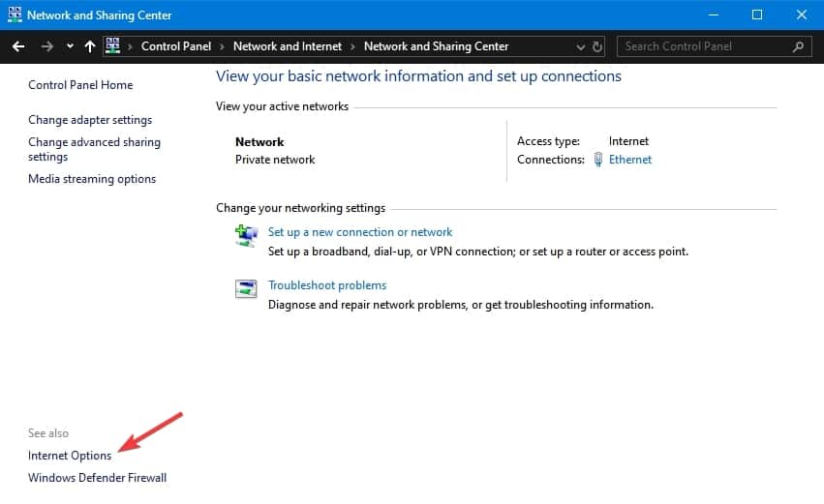The height and width of the screenshot is (504, 824).
Task: Click the Ethernet adapter icon
Action: coord(598,160)
